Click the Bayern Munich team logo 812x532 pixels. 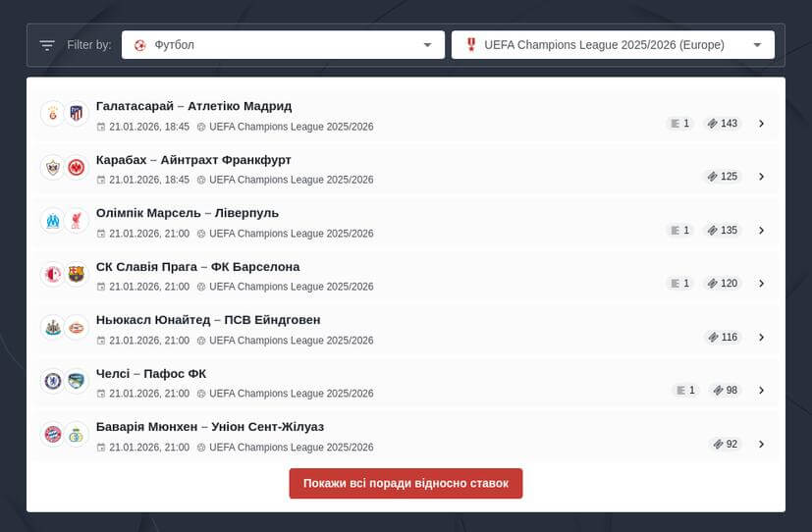tap(52, 434)
